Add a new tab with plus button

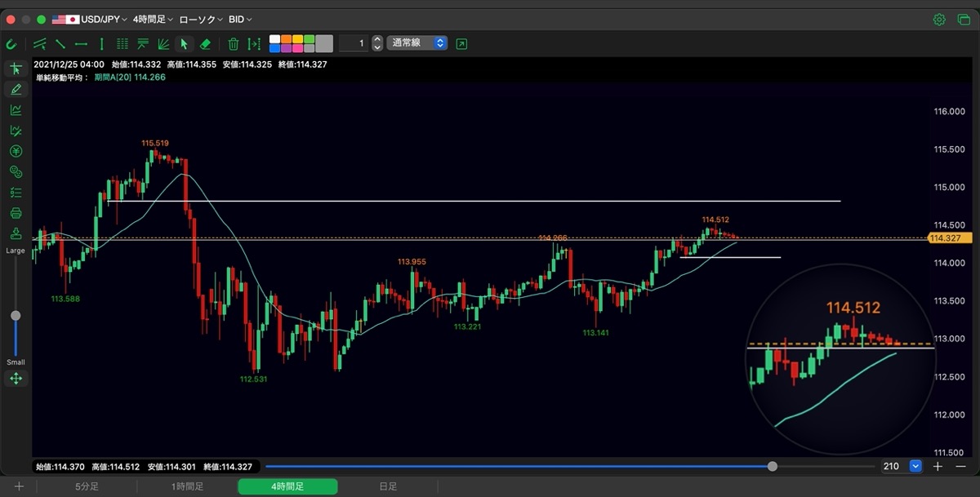coord(19,486)
